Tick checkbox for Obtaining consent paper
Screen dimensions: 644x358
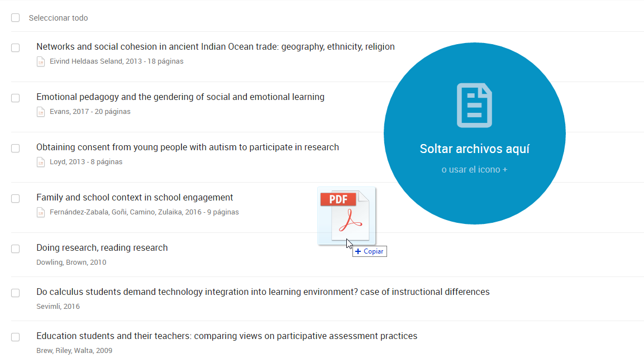click(16, 149)
